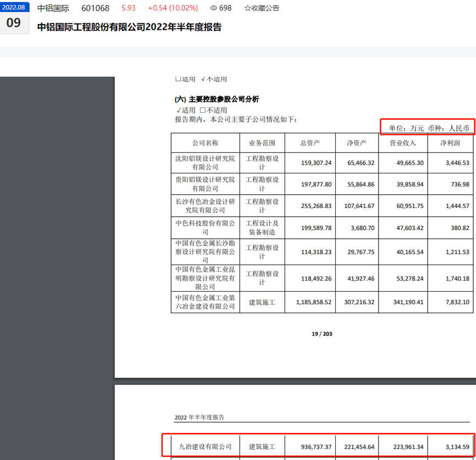Click the 公司名称 column header
The height and width of the screenshot is (460, 476).
(205, 143)
